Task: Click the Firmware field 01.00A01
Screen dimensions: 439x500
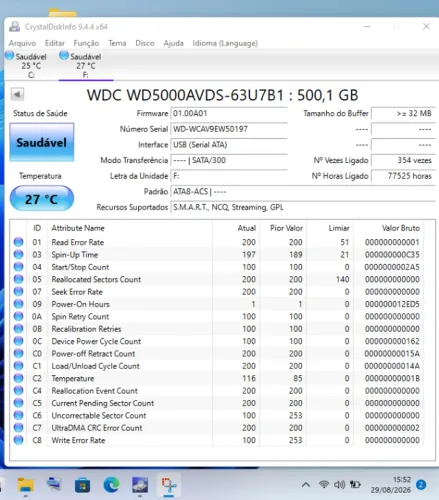Action: 229,113
